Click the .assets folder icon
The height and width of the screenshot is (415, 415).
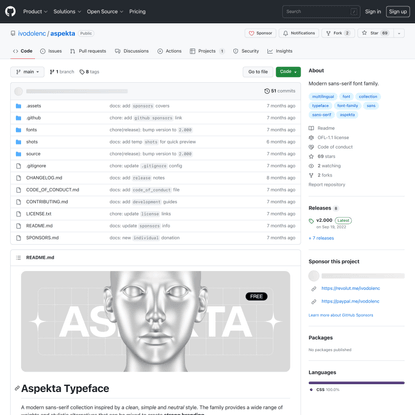19,106
